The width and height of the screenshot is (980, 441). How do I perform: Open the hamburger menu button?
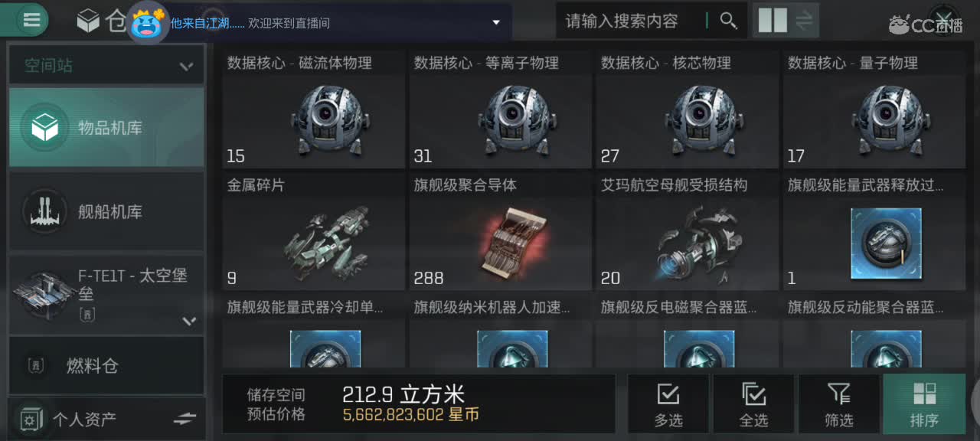[x=31, y=21]
